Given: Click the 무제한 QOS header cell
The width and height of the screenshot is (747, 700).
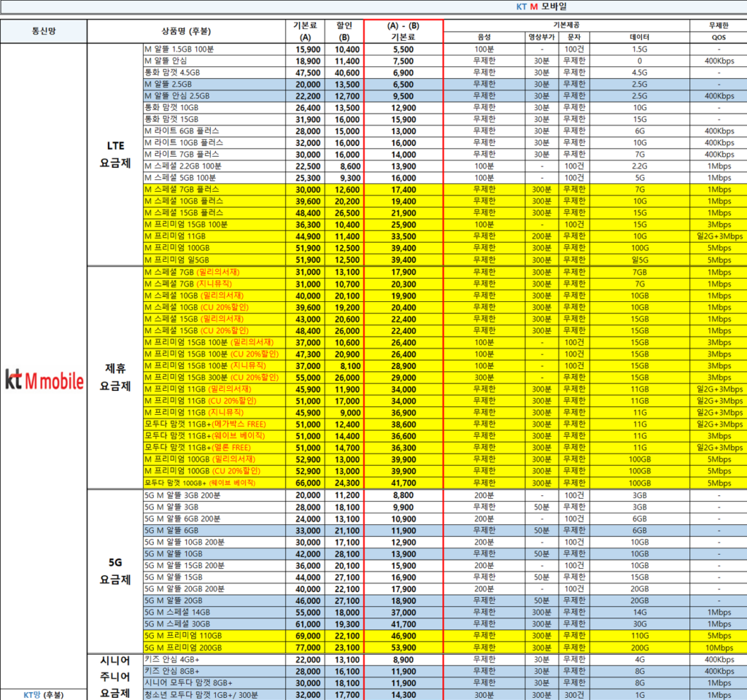Looking at the screenshot, I should pos(718,31).
